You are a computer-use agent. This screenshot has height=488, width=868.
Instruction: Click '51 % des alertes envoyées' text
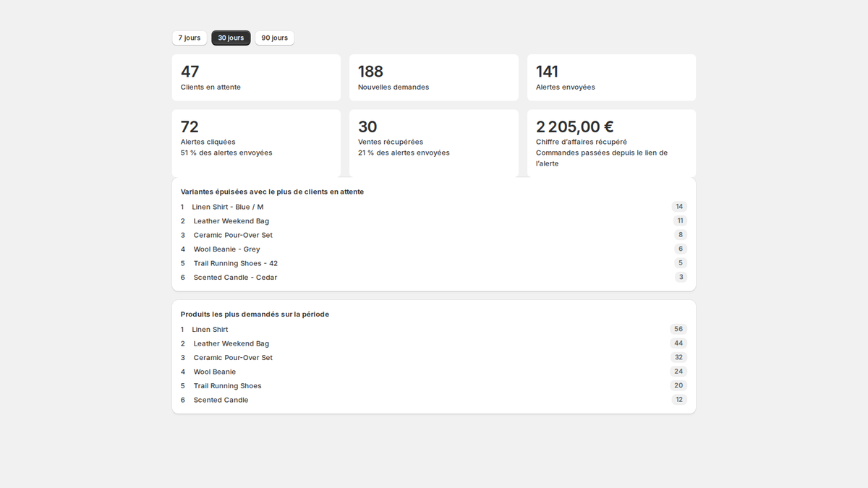[226, 153]
